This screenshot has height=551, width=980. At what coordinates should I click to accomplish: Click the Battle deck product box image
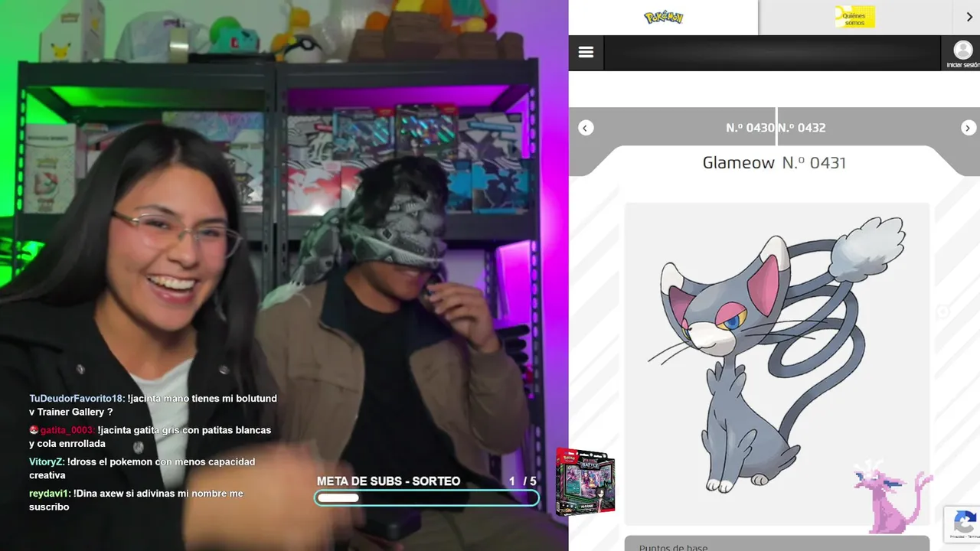(585, 482)
